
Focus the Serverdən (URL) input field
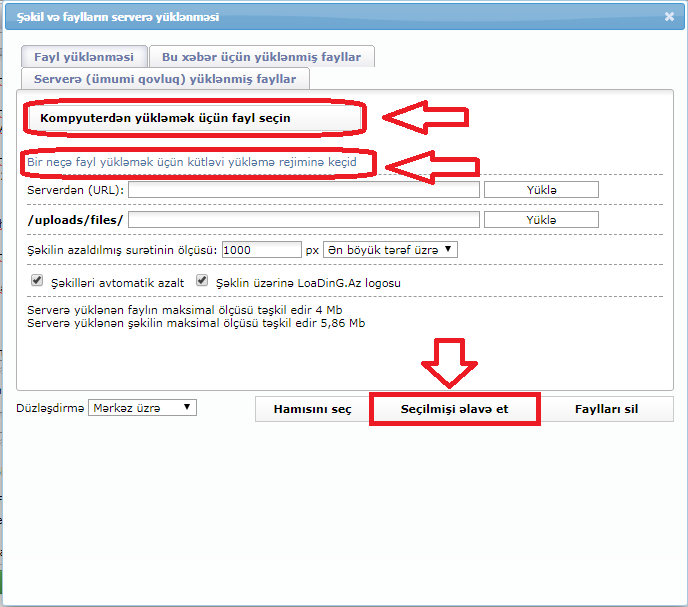tap(304, 190)
